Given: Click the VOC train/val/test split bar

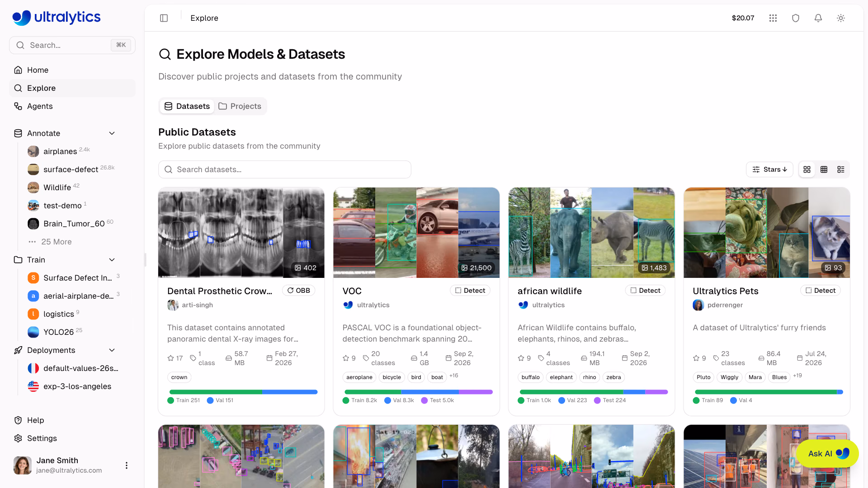Looking at the screenshot, I should 418,392.
